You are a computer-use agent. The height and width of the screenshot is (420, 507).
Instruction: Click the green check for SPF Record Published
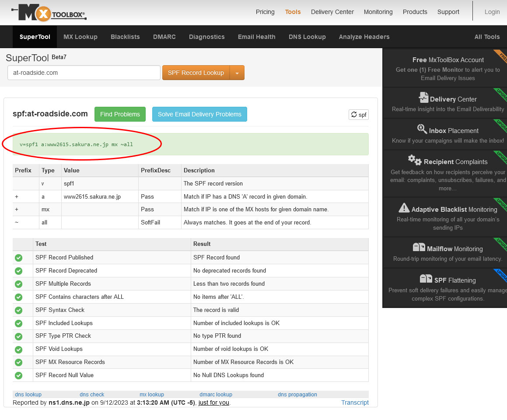tap(19, 258)
